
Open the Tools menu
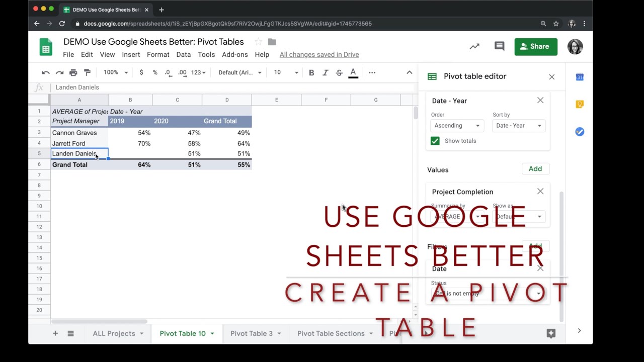point(206,54)
